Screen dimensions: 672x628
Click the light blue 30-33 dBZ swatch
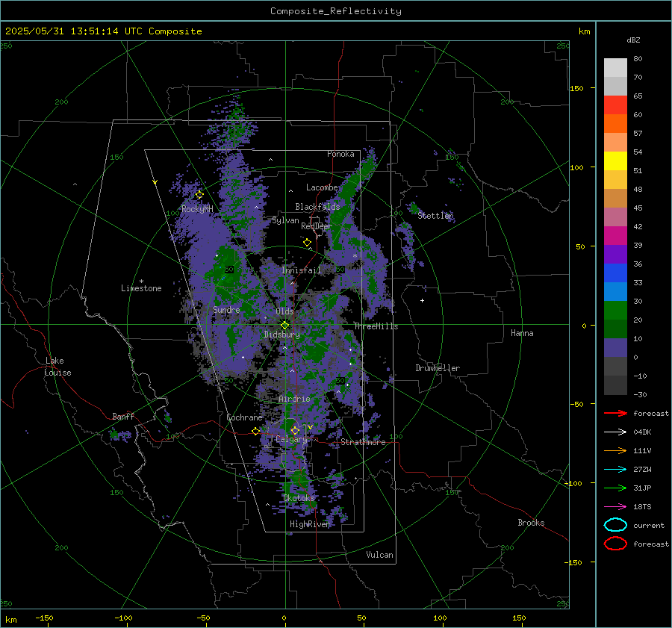(615, 291)
